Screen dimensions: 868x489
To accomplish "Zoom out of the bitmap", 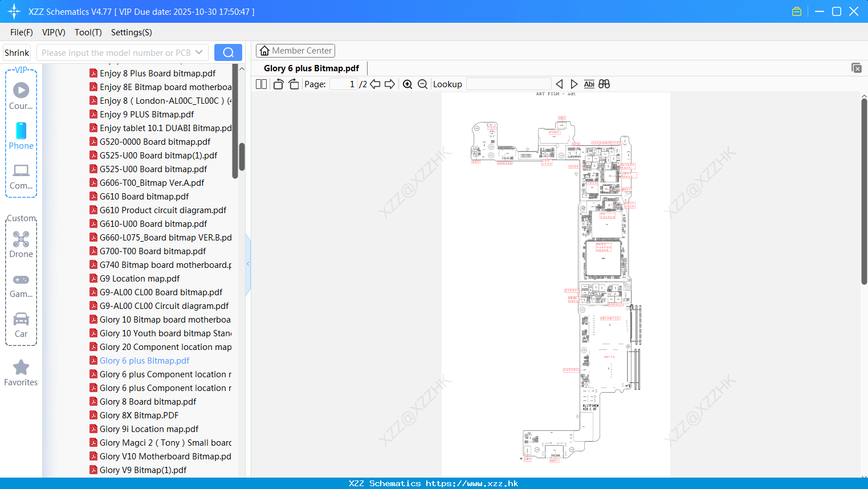I will (422, 84).
